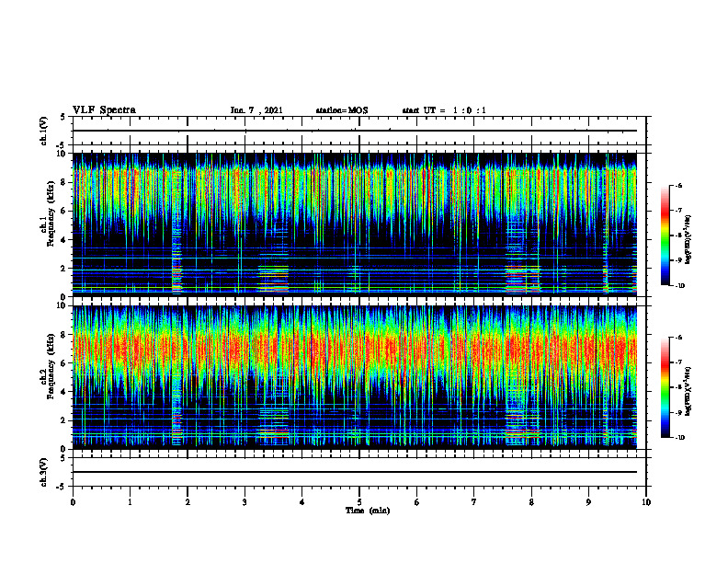Click the Time (min) axis title
The width and height of the screenshot is (728, 563).
tap(368, 511)
